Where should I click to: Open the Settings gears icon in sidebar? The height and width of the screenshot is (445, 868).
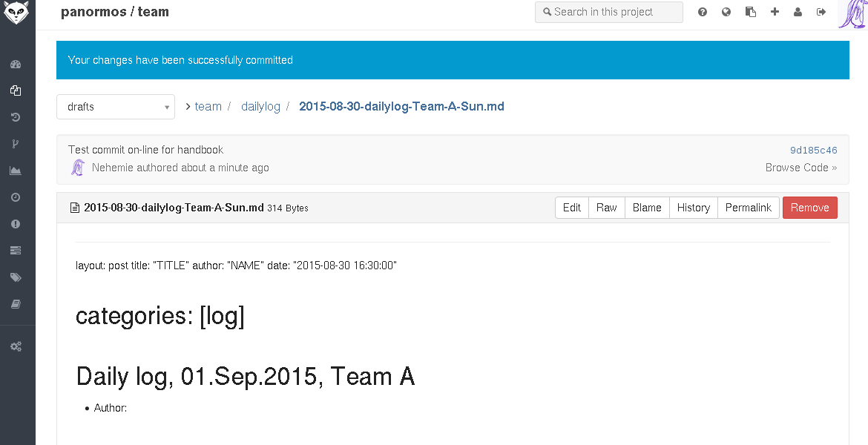(x=16, y=346)
